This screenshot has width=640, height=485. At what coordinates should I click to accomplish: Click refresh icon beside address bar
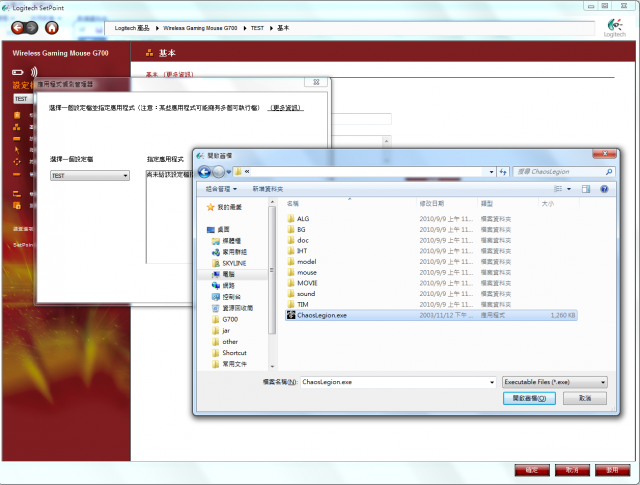click(x=503, y=172)
